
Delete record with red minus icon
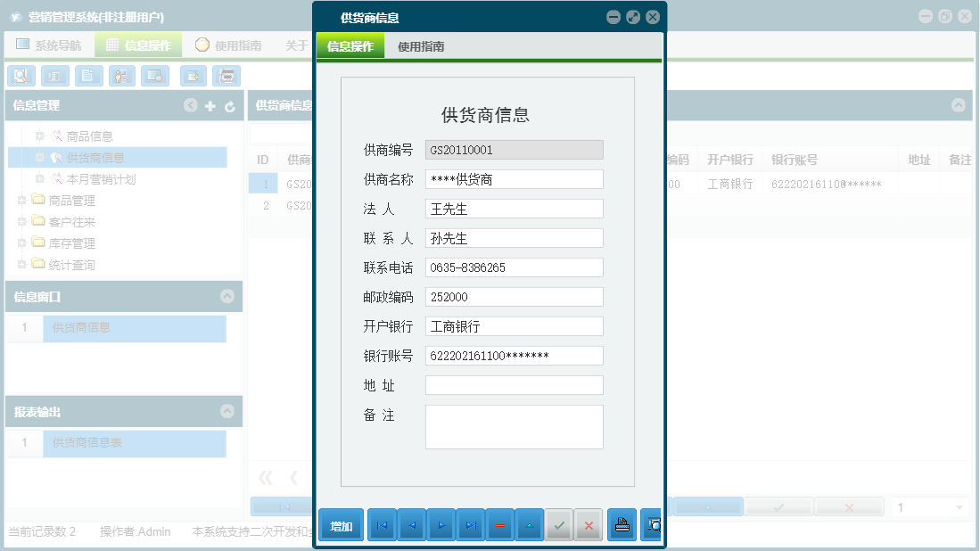click(500, 526)
